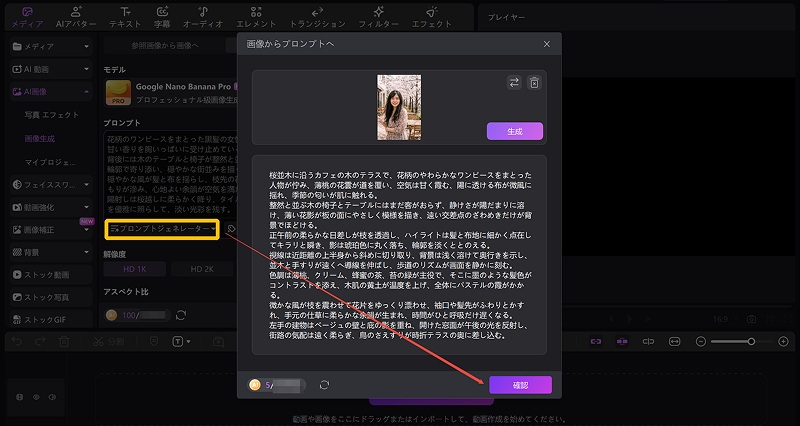Select HD 2K resolution option
Image resolution: width=800 pixels, height=426 pixels.
tap(204, 269)
